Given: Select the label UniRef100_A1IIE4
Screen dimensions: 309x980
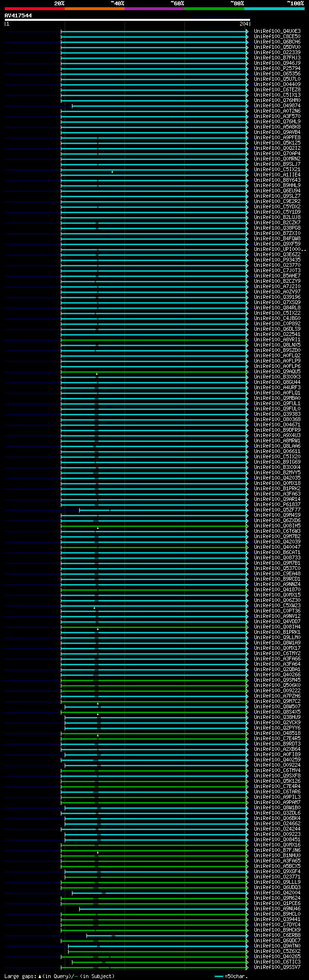Looking at the screenshot, I should tap(277, 175).
